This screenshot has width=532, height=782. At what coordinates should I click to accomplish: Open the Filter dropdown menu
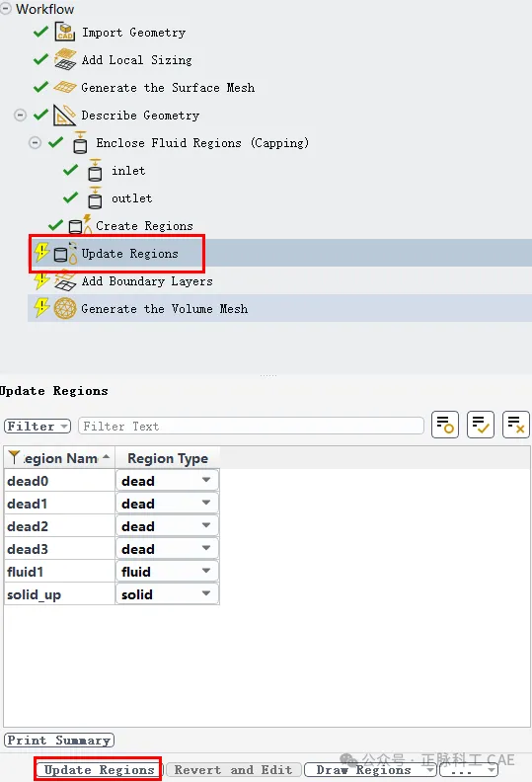tap(38, 427)
